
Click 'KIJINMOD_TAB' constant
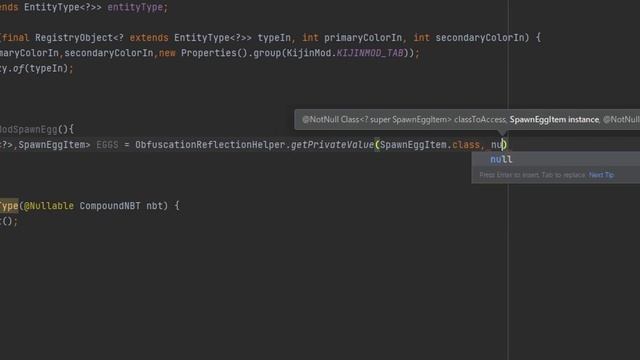370,53
